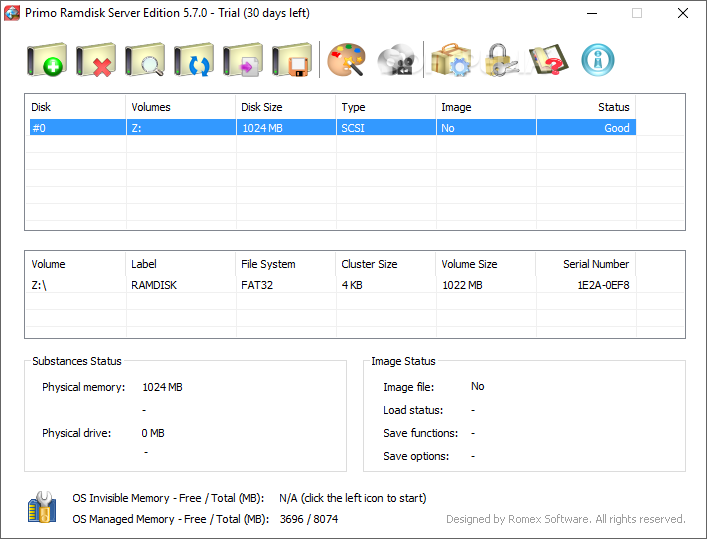Viewport: 707px width, 539px height.
Task: Open the toolbox settings gear icon
Action: (x=451, y=60)
